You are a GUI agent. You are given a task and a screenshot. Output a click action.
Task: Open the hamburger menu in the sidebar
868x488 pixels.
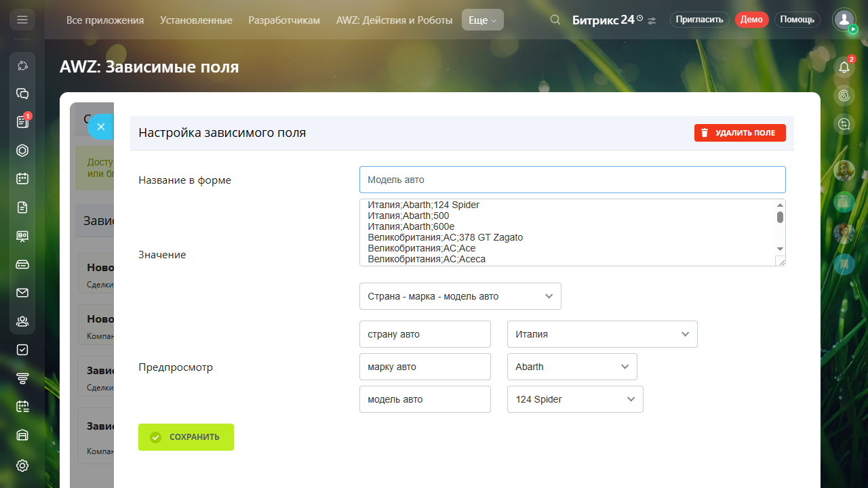pyautogui.click(x=22, y=20)
